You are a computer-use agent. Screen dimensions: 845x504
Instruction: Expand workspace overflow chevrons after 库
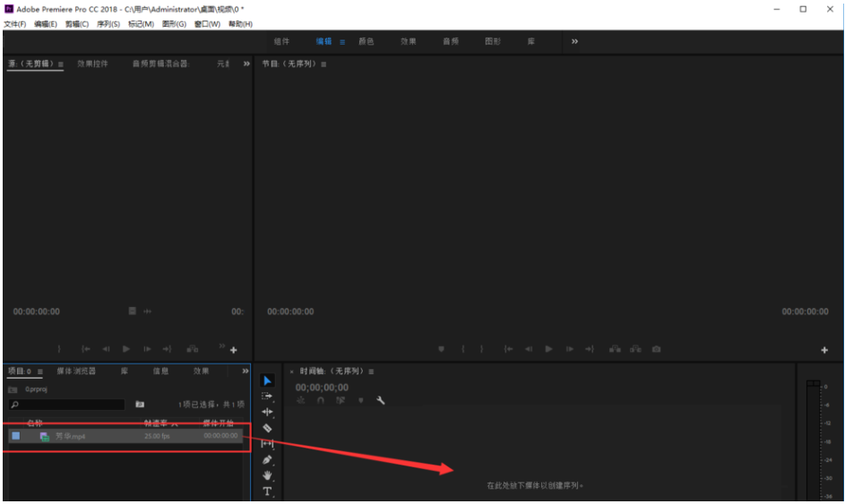point(574,41)
